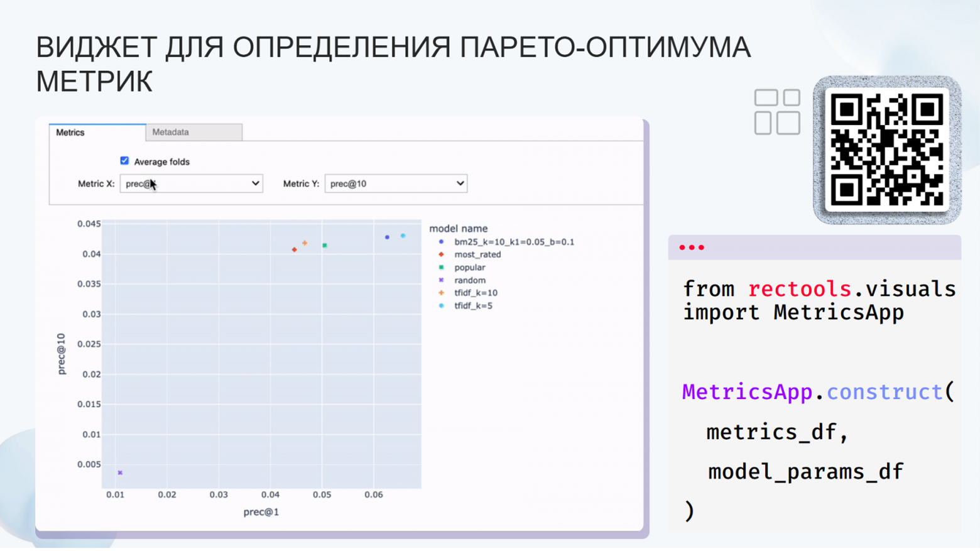980x551 pixels.
Task: Click the purple random data point on the scatter plot
Action: [x=119, y=472]
